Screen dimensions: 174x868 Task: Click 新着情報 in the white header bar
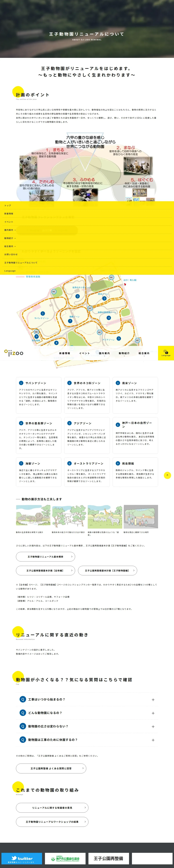coord(65,353)
